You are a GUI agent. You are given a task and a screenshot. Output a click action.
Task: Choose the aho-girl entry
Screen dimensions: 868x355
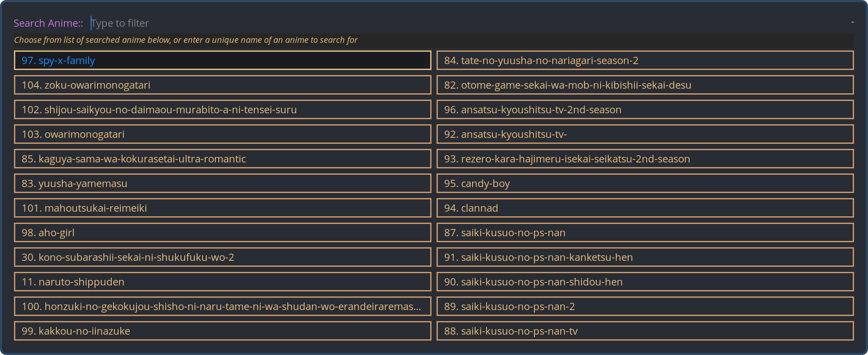pyautogui.click(x=222, y=232)
